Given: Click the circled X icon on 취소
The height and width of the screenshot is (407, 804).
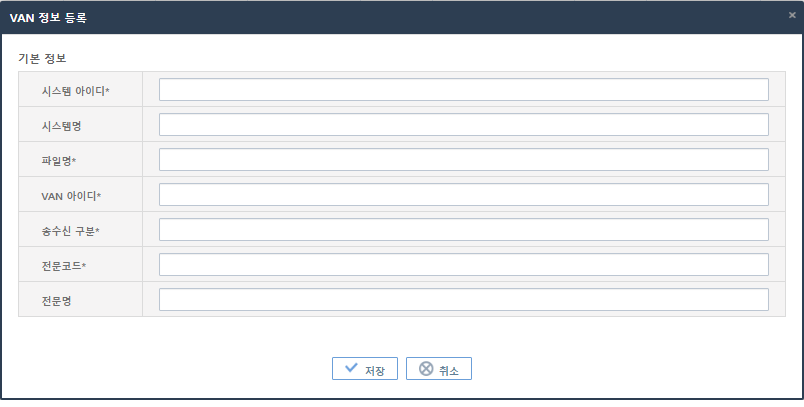Looking at the screenshot, I should (x=426, y=368).
